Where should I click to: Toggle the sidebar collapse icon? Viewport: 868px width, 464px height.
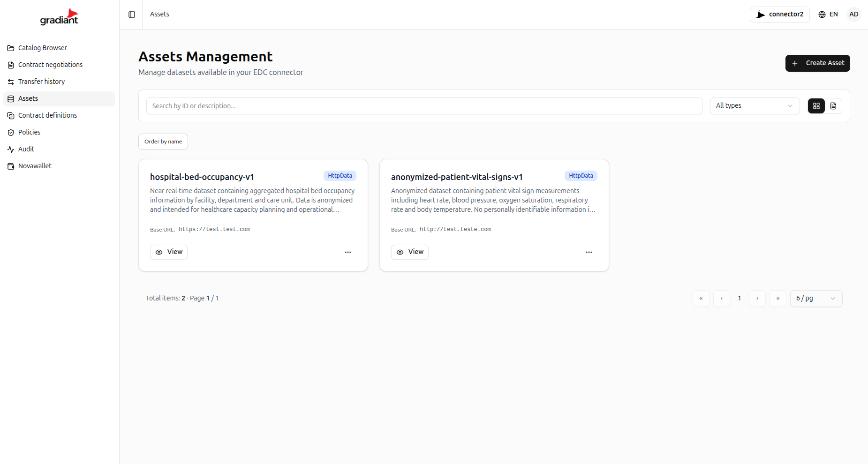pos(132,15)
